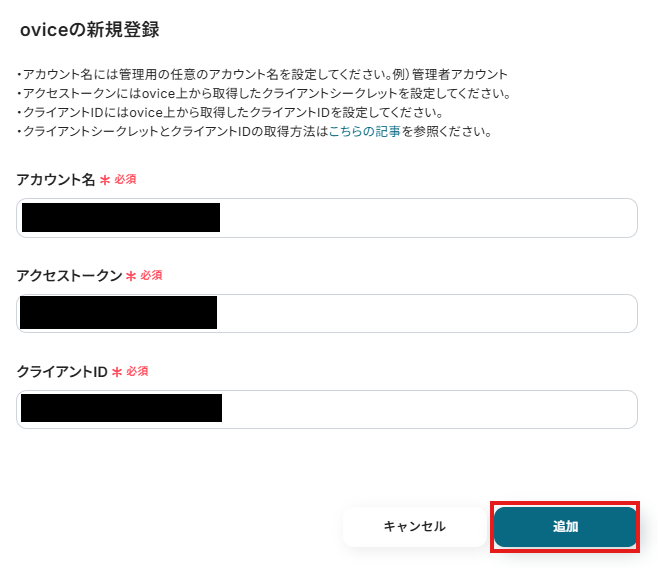658x568 pixels.
Task: Click instruction line mentioning 管理者アカウント example
Action: coord(262,74)
